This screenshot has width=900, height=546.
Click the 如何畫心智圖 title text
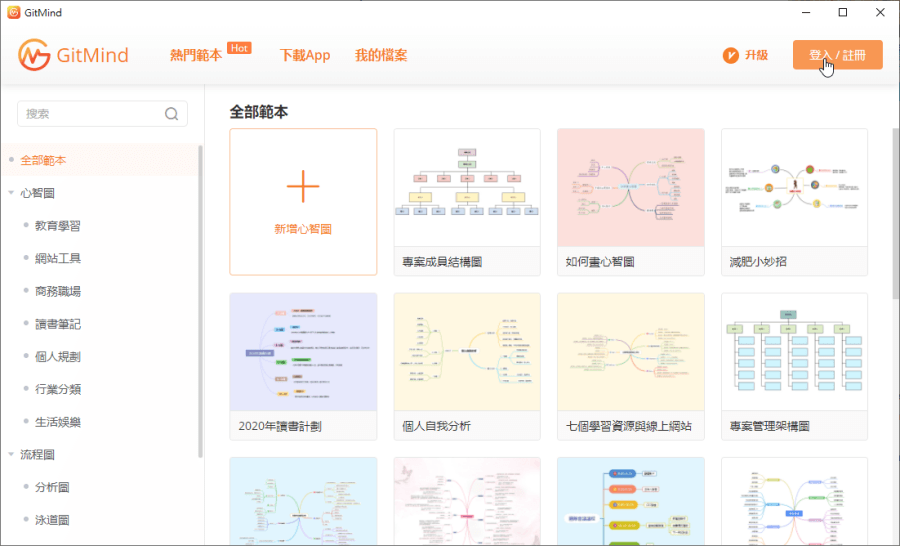[x=600, y=262]
